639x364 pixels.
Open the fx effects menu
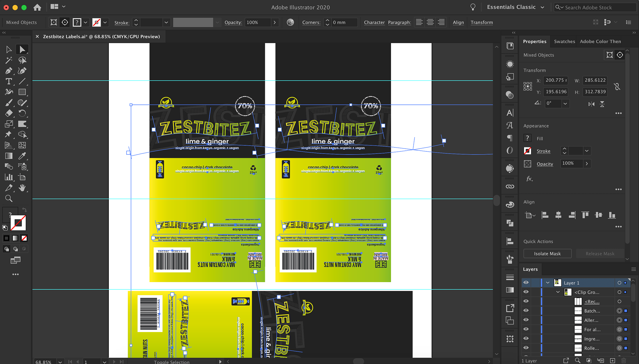pos(529,179)
